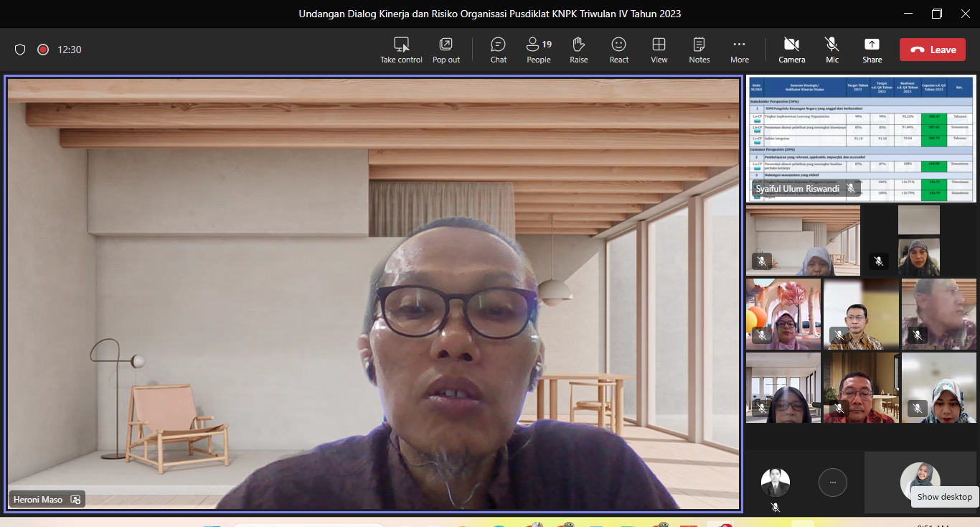980x527 pixels.
Task: Open the Chat panel
Action: (498, 50)
